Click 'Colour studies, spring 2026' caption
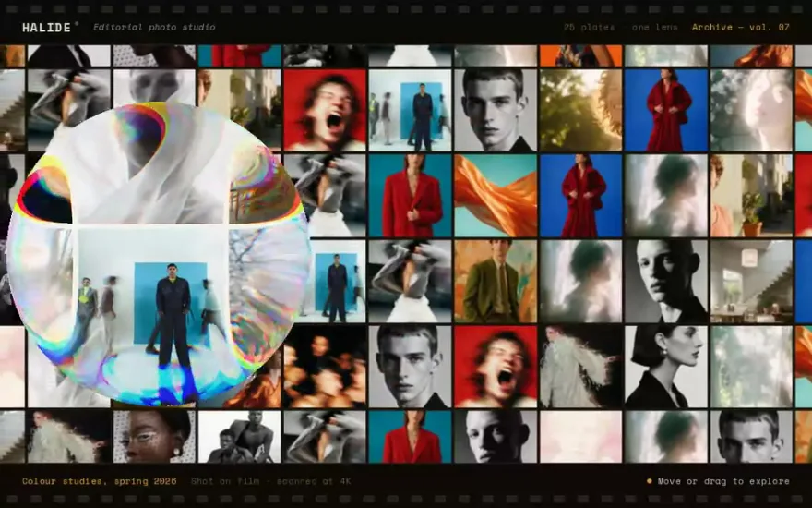 (x=100, y=481)
